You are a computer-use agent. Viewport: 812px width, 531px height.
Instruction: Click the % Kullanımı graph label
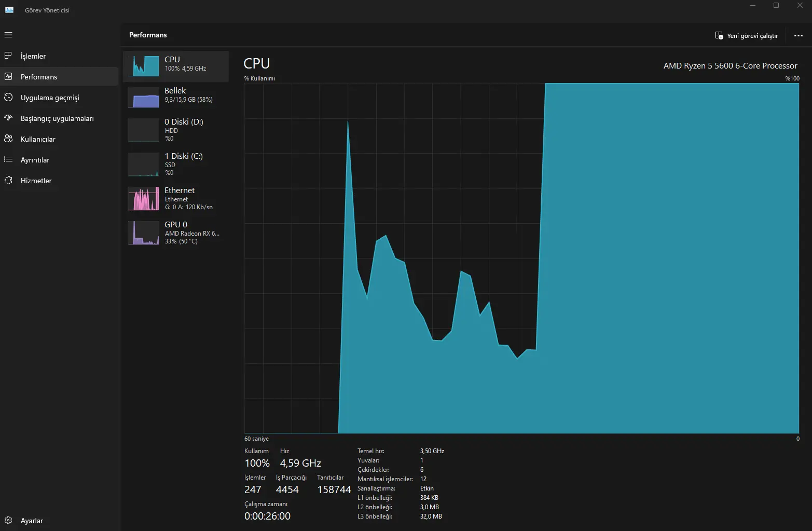tap(259, 78)
